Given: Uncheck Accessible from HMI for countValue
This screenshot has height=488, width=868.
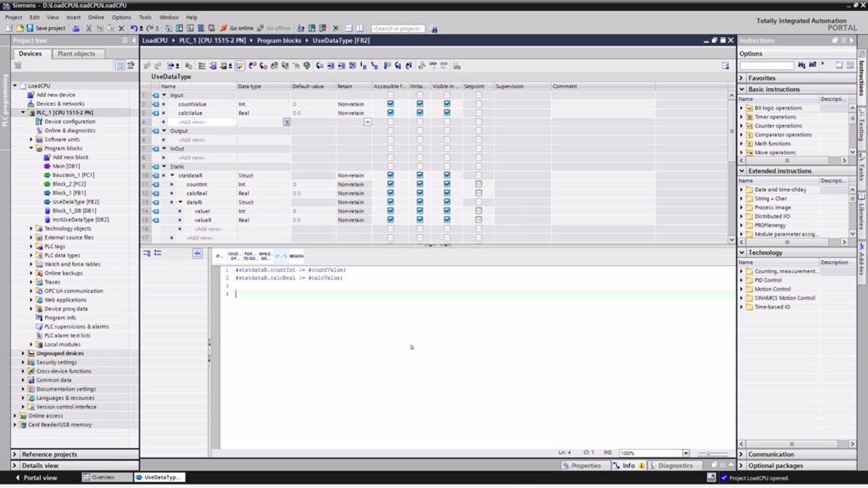Looking at the screenshot, I should (390, 104).
